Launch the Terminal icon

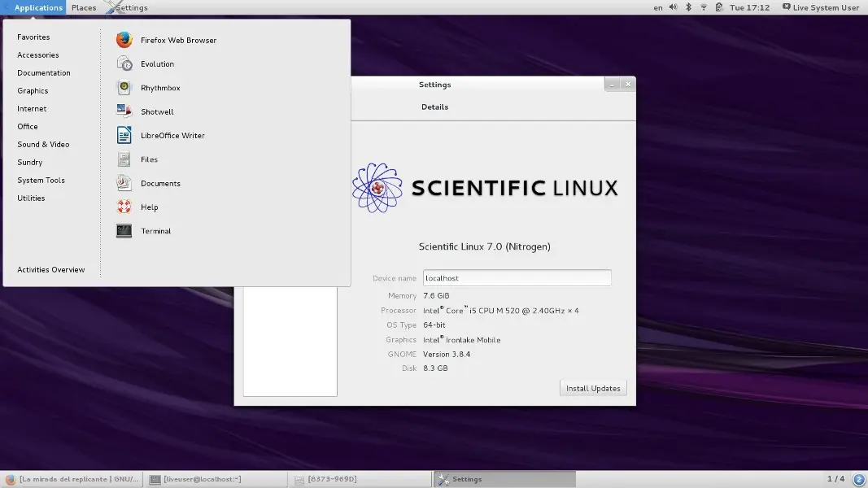(124, 230)
